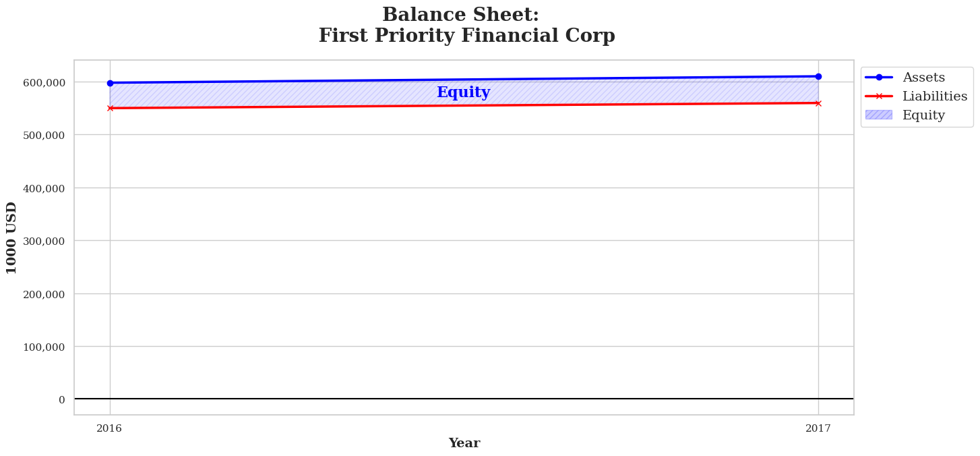Select the 2016 x-axis tick label

tap(109, 428)
